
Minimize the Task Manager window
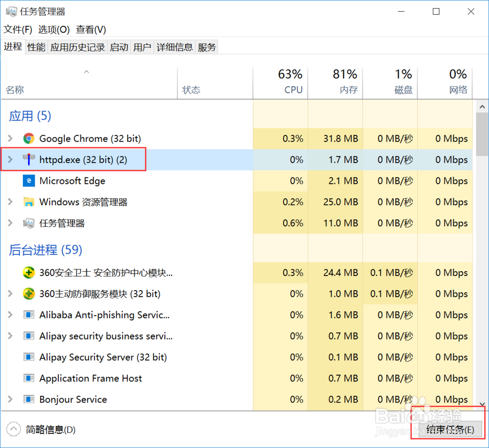[x=401, y=12]
